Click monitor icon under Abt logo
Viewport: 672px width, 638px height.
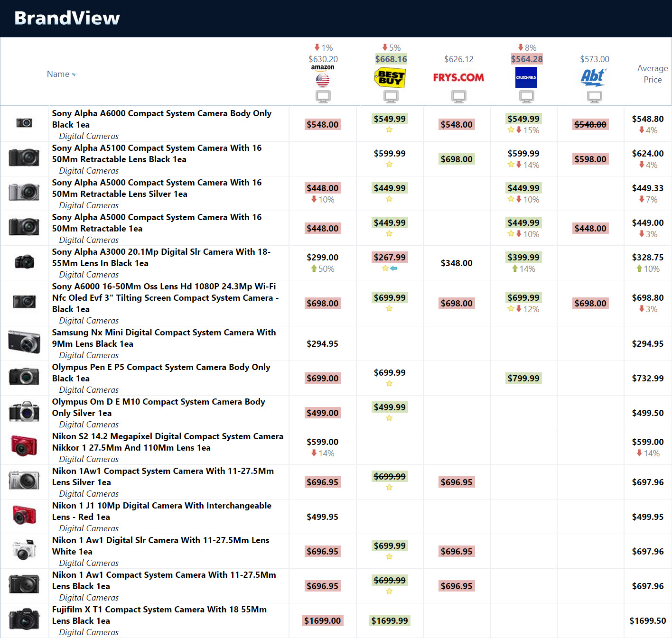[595, 97]
